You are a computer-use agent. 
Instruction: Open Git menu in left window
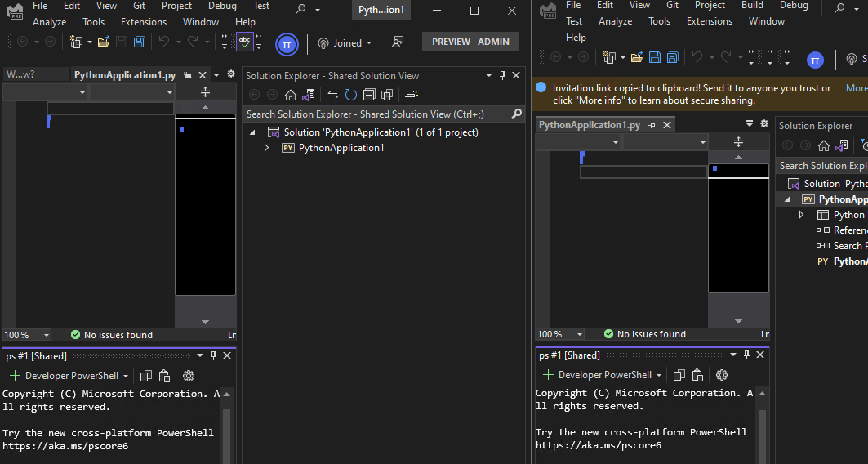pos(139,6)
